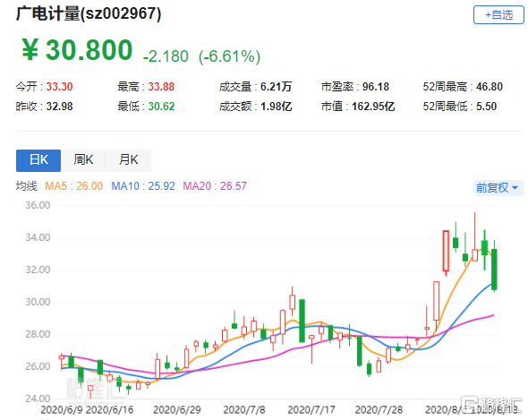Click the 最高 value 33.88
The width and height of the screenshot is (528, 420).
pos(161,87)
